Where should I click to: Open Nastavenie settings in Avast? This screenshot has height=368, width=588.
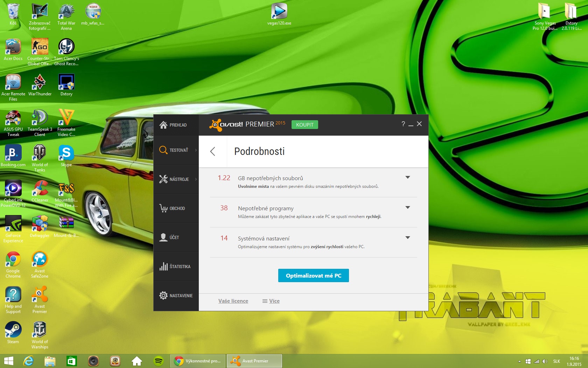click(x=176, y=295)
